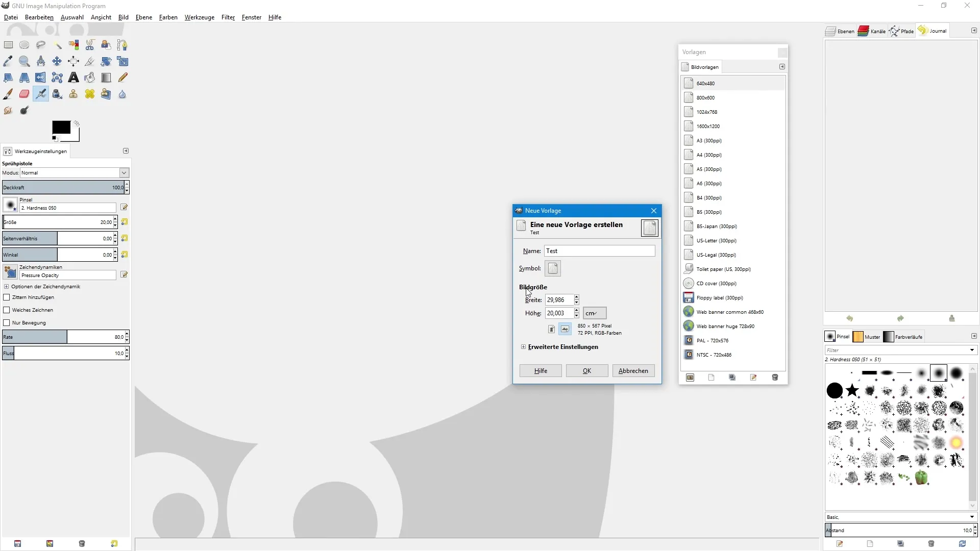Viewport: 980px width, 551px height.
Task: Open Werkzeugeinstellungen tab menu arrow
Action: click(126, 151)
